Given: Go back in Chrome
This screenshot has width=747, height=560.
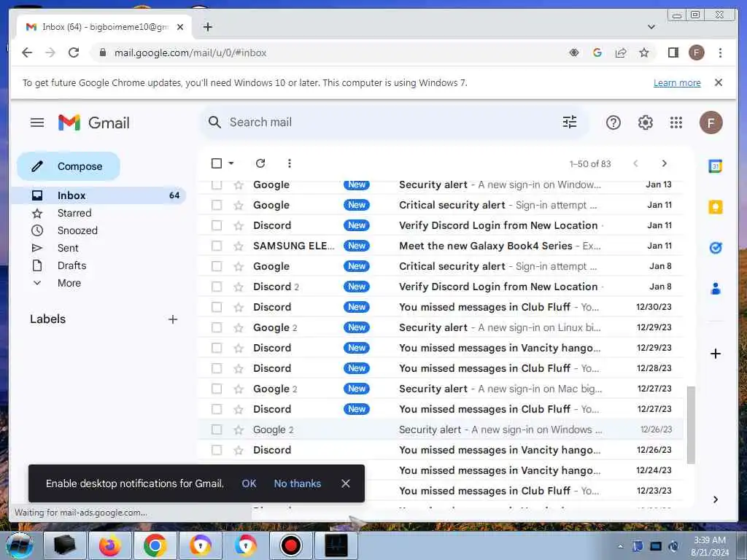Looking at the screenshot, I should [27, 52].
